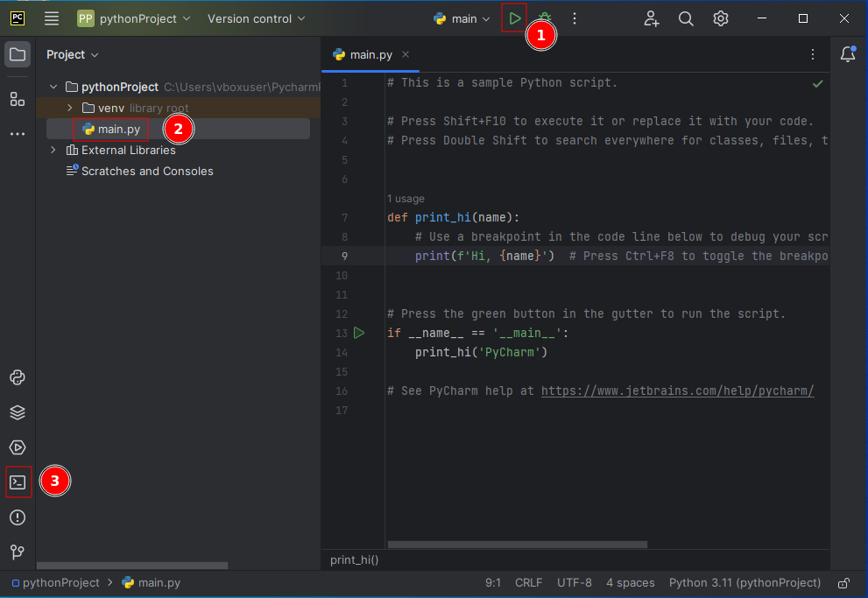The width and height of the screenshot is (868, 598).
Task: Toggle the Project tool window folder icon
Action: 18,54
